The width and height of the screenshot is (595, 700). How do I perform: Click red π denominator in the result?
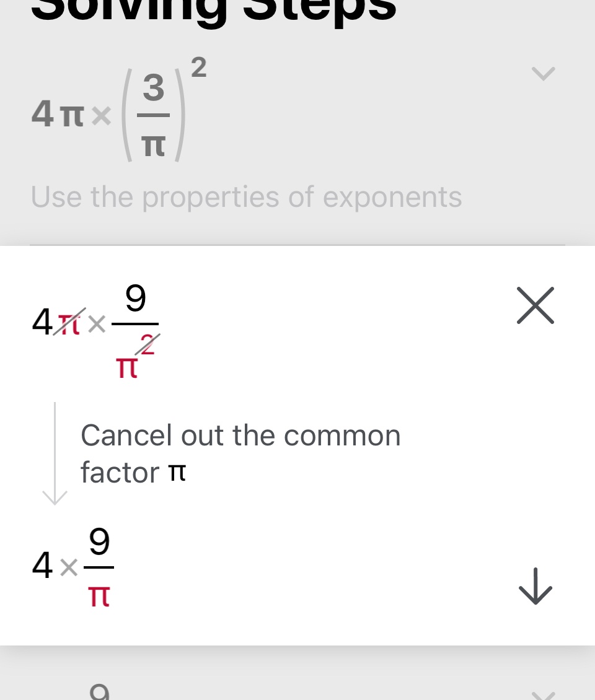(x=99, y=596)
